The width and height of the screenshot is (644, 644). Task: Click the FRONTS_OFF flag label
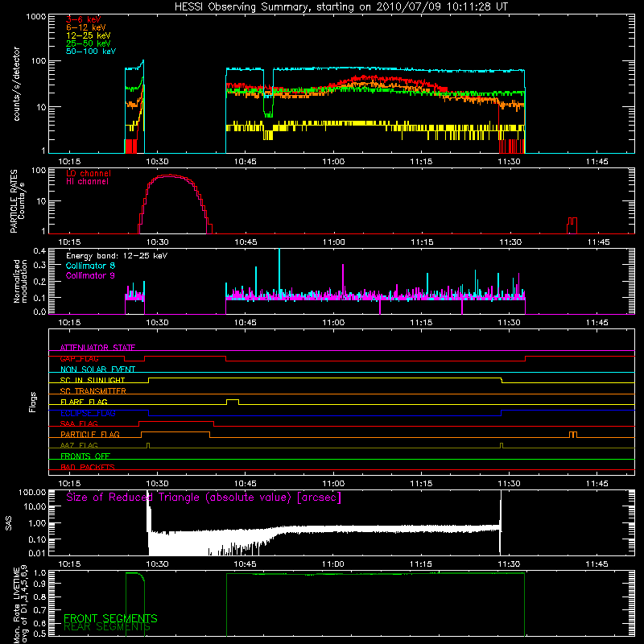(85, 456)
